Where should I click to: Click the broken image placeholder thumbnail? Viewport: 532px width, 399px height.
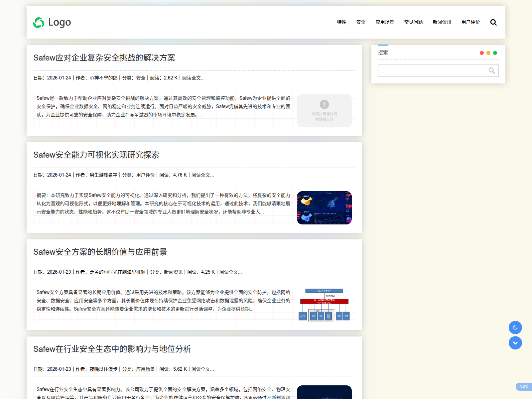[324, 111]
